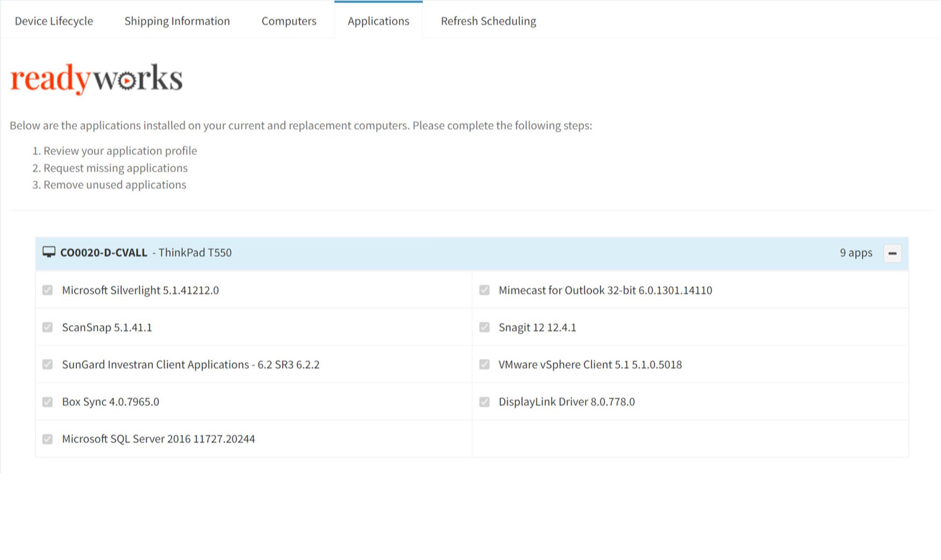Click 'Mimecast for Outlook 32-bit 6.0.1301.14110' text
The width and height of the screenshot is (941, 560).
(x=605, y=290)
